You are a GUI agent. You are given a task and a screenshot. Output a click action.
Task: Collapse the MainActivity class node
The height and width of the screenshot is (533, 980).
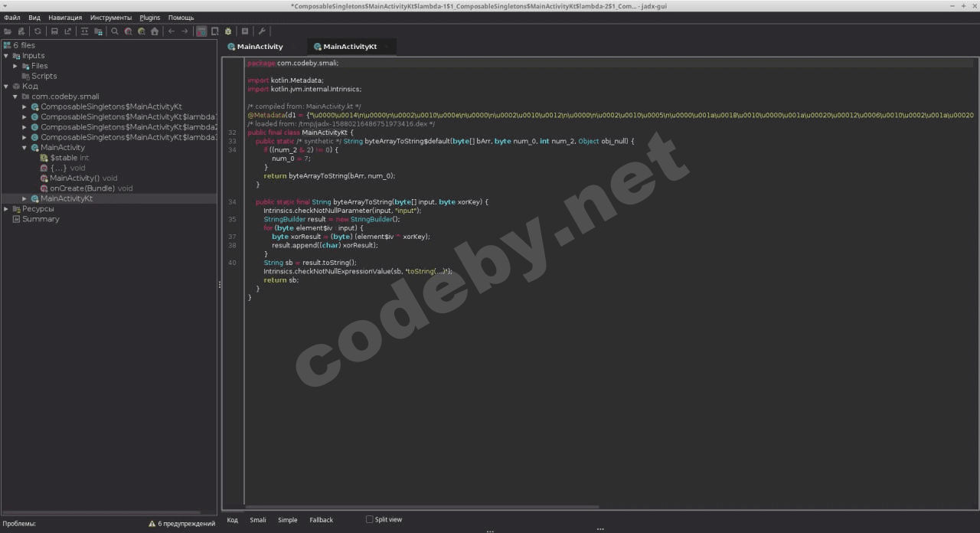(24, 148)
